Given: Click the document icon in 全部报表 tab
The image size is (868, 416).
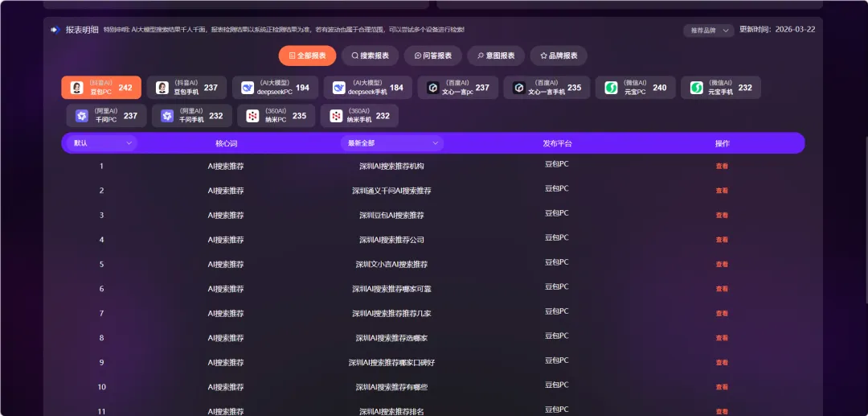Looking at the screenshot, I should coord(293,56).
